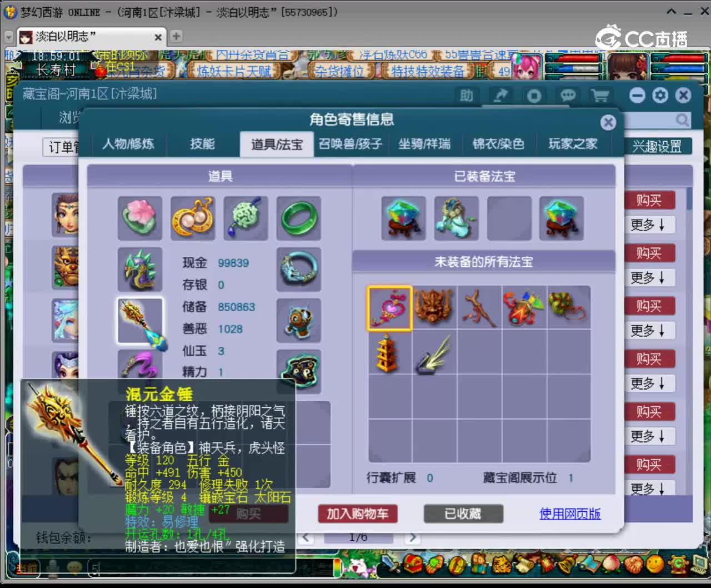Screen dimensions: 711x588
Task: Select the green jade pendant item
Action: [x=246, y=218]
